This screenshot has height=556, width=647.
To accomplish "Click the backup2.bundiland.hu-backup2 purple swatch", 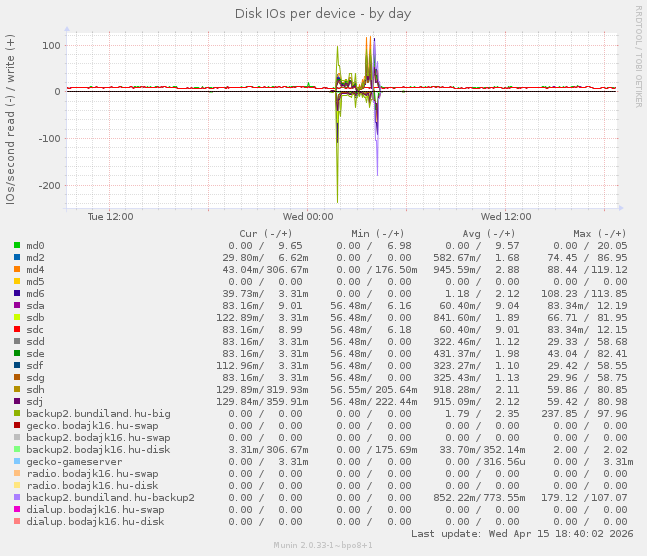I will click(x=17, y=497).
